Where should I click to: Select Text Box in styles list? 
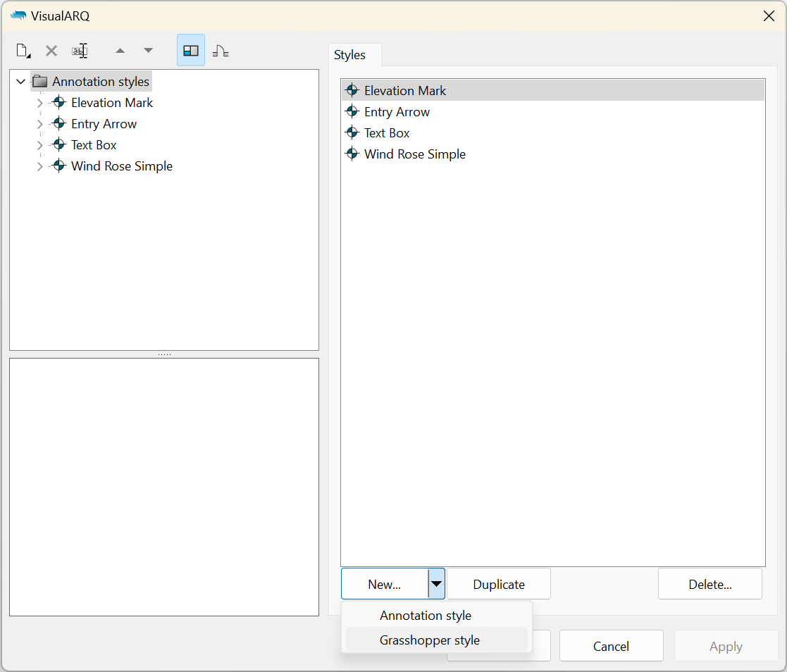tap(553, 132)
